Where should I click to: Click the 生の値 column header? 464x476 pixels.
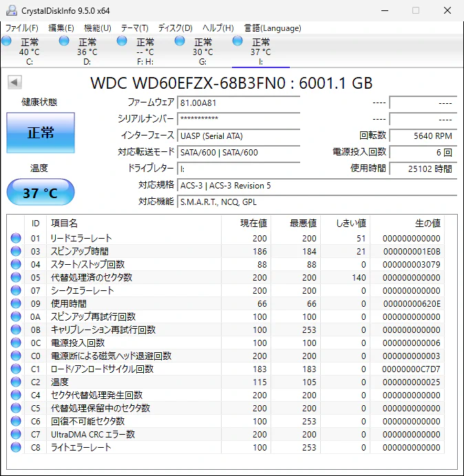(x=407, y=223)
